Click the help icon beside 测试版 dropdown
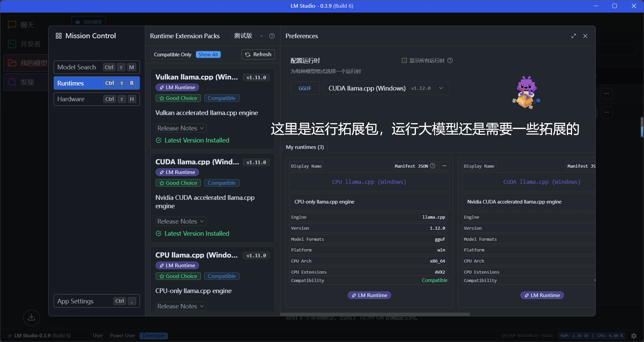Viewport: 644px width, 342px height. [272, 36]
